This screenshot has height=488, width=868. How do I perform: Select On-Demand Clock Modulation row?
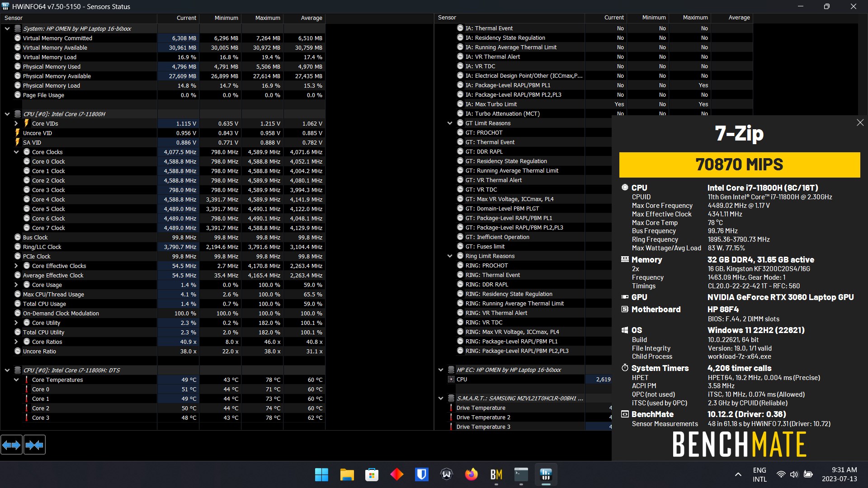click(163, 313)
